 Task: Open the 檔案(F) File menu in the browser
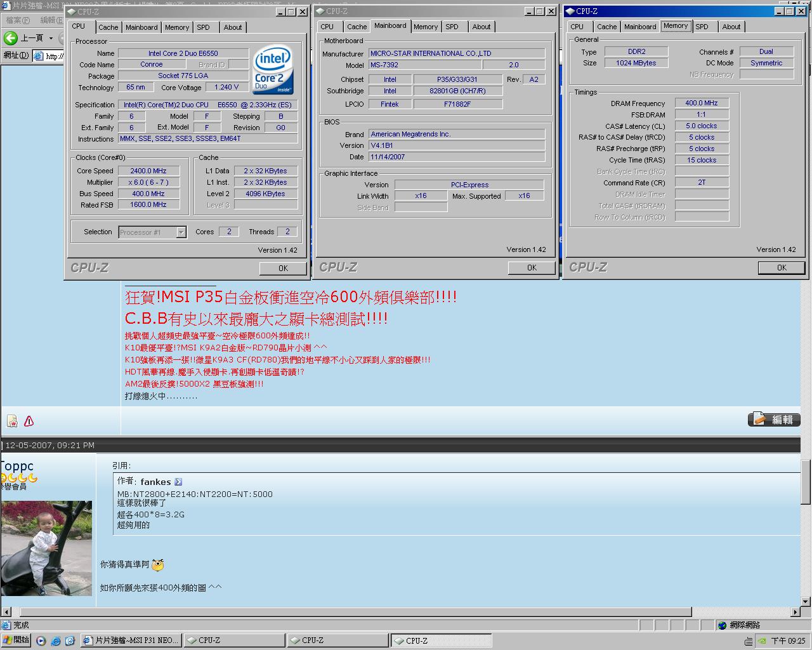pyautogui.click(x=18, y=20)
